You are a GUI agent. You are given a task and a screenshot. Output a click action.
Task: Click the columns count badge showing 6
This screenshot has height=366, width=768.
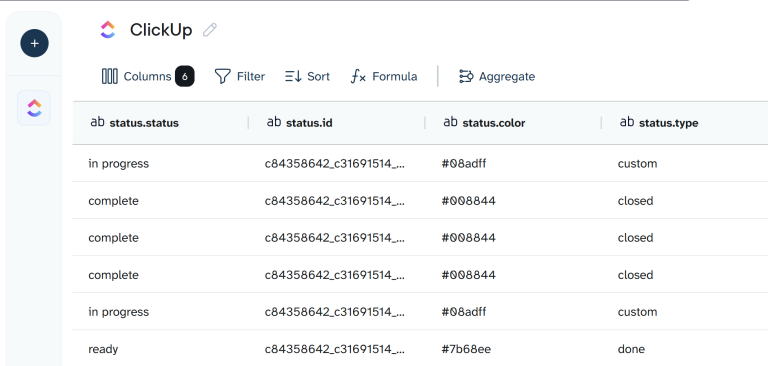click(x=185, y=76)
